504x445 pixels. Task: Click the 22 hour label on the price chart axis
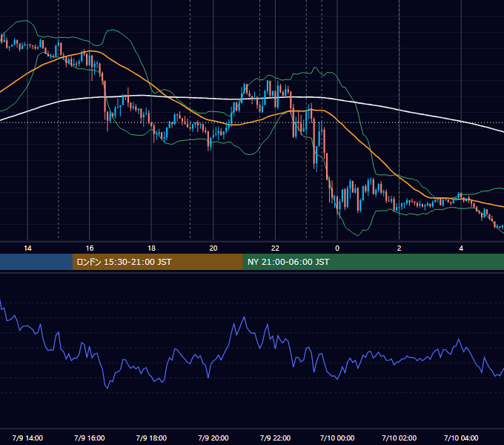275,248
